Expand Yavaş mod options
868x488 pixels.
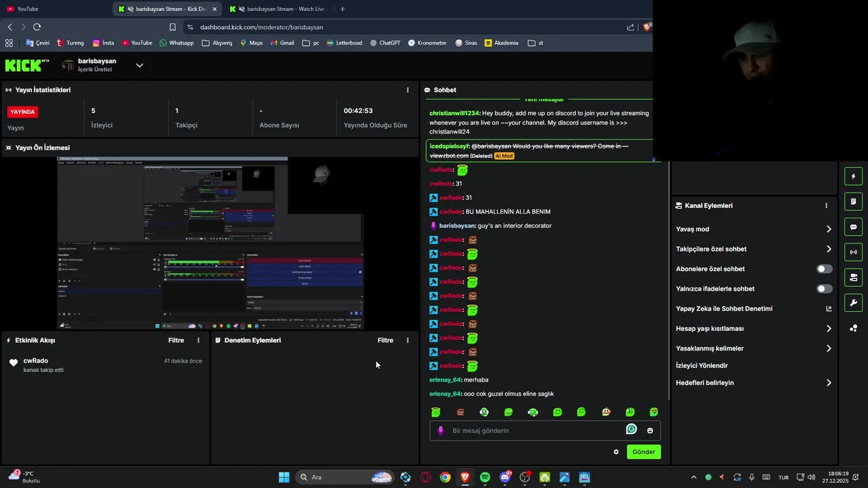[829, 229]
